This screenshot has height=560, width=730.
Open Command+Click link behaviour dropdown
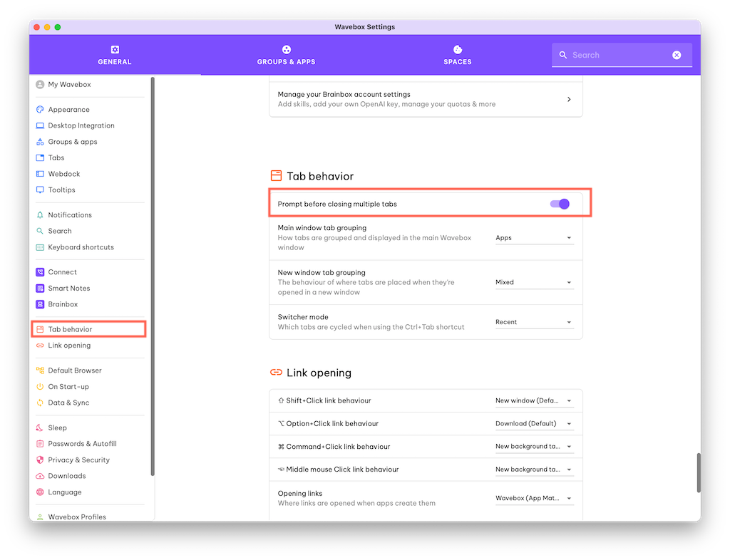(534, 446)
